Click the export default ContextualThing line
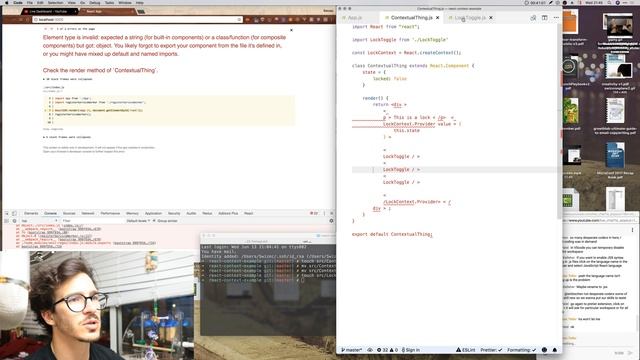 [x=392, y=234]
